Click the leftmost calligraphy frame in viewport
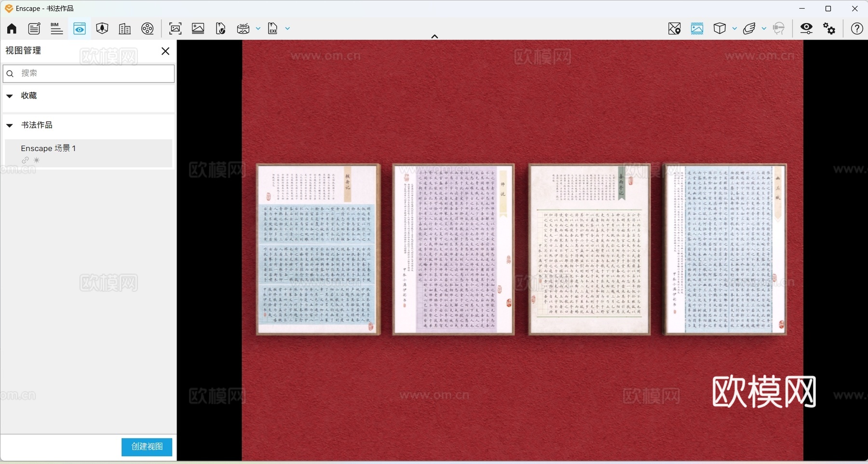Screen dimensions: 868x464 [318, 249]
